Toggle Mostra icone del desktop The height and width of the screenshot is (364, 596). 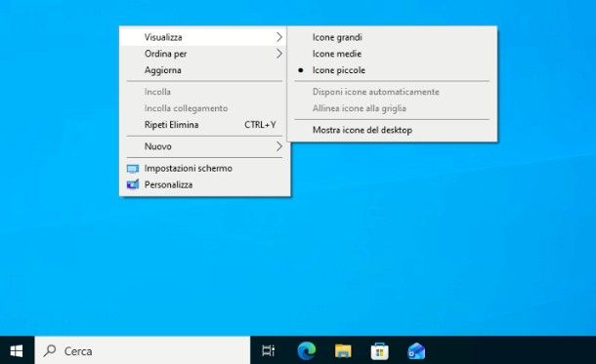coord(392,130)
